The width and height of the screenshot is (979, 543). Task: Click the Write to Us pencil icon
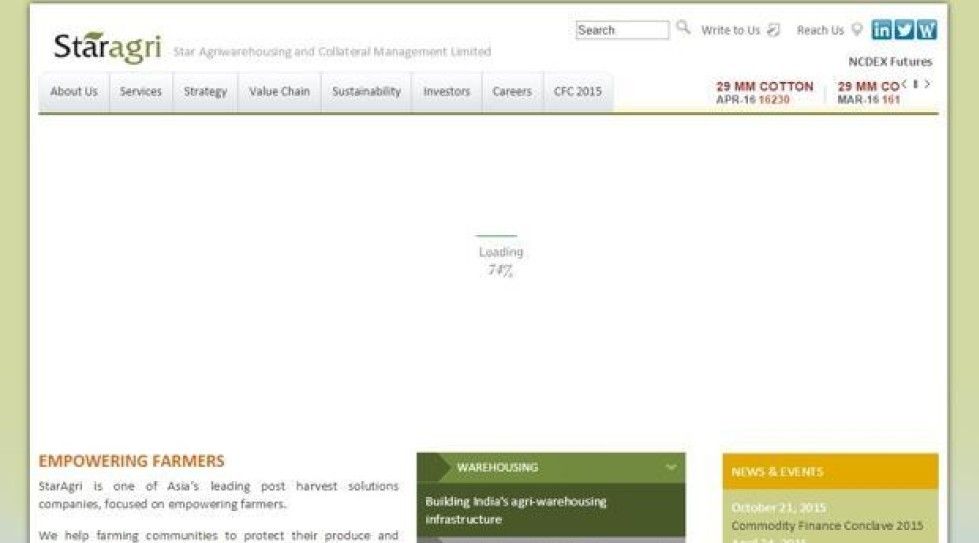773,30
